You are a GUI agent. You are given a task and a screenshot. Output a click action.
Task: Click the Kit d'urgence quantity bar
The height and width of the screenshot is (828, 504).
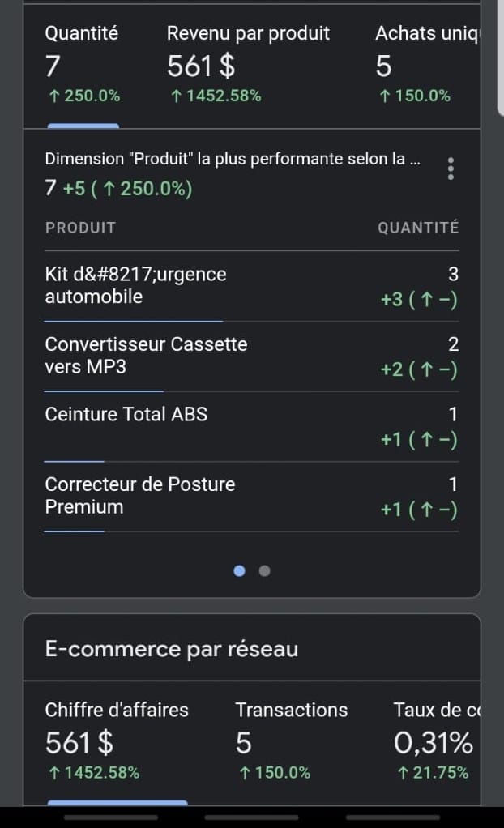coord(134,321)
